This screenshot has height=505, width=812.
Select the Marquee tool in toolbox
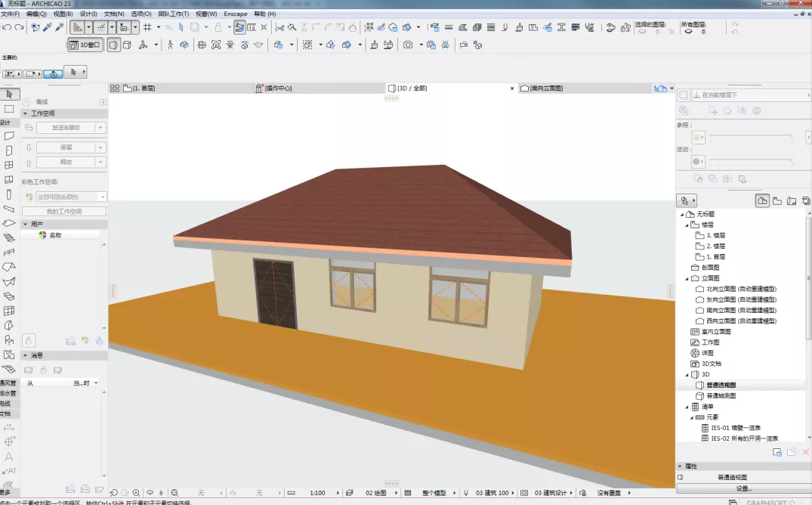[x=9, y=109]
